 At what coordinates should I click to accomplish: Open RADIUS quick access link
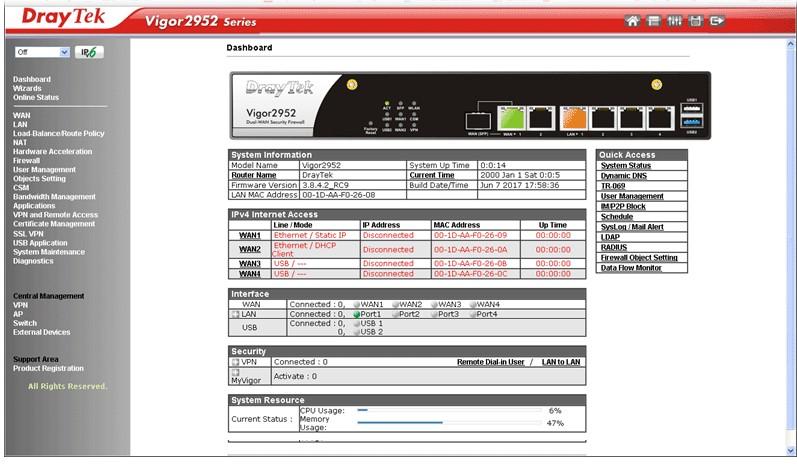[x=614, y=248]
